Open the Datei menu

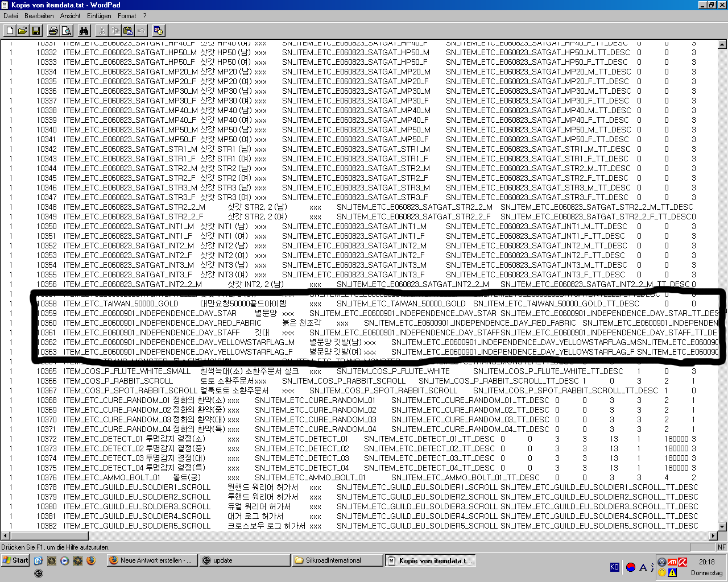(x=11, y=16)
